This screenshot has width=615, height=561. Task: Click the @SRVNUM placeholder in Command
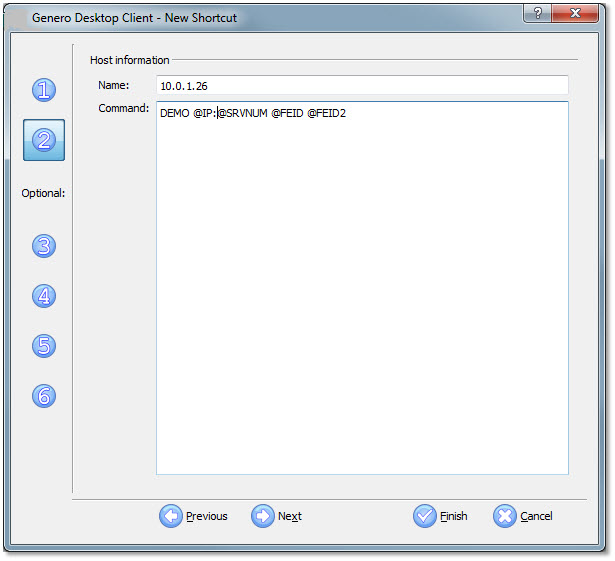pos(242,113)
